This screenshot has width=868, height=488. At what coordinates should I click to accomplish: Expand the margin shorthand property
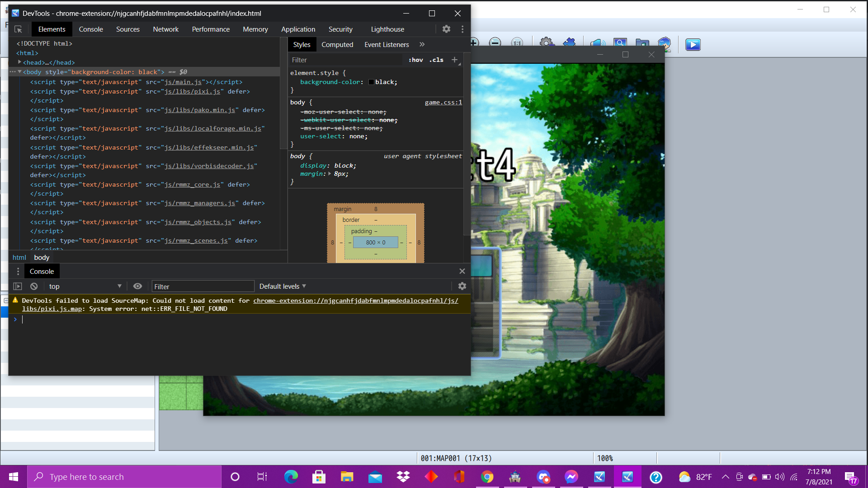(x=330, y=174)
